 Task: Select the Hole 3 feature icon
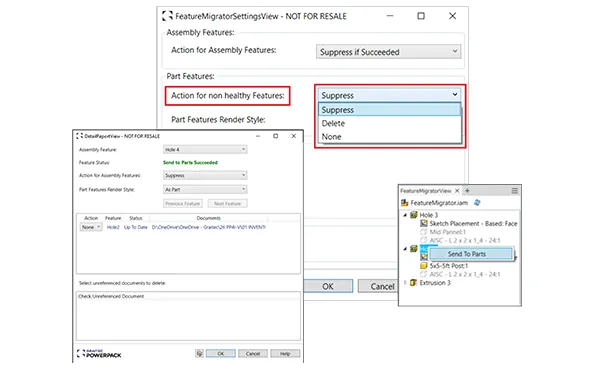click(x=414, y=215)
